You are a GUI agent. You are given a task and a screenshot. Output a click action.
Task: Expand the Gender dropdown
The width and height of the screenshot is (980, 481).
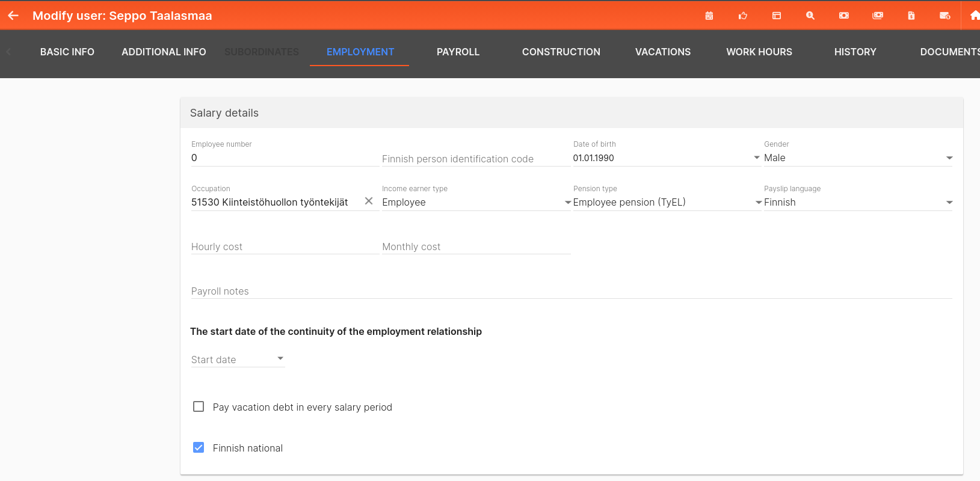[x=949, y=158]
